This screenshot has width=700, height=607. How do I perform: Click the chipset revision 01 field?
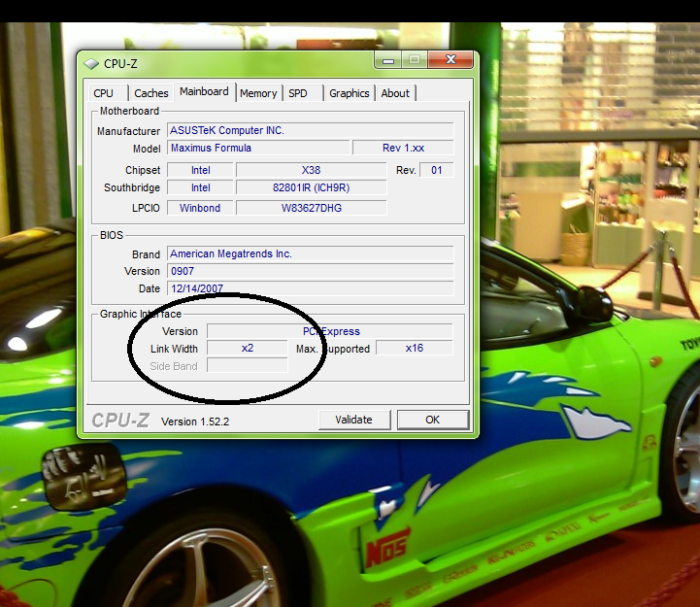point(437,170)
